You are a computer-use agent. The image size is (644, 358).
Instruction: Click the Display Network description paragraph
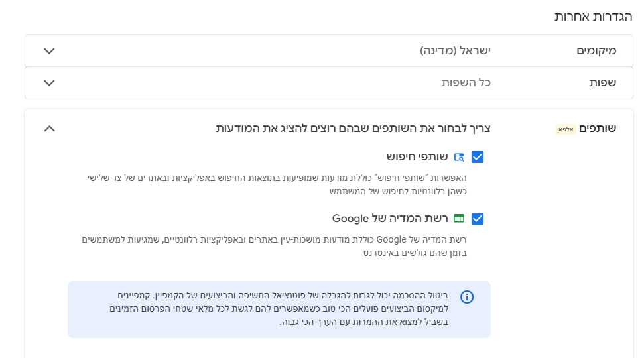pyautogui.click(x=274, y=247)
